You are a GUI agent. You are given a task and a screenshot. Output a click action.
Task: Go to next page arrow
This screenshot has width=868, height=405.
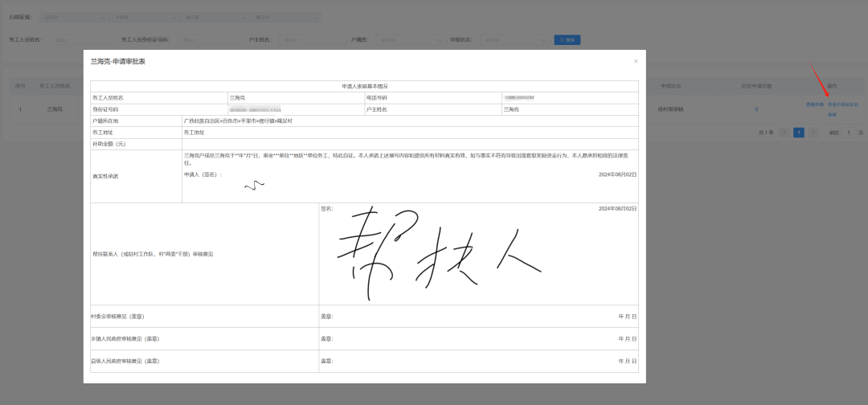813,133
